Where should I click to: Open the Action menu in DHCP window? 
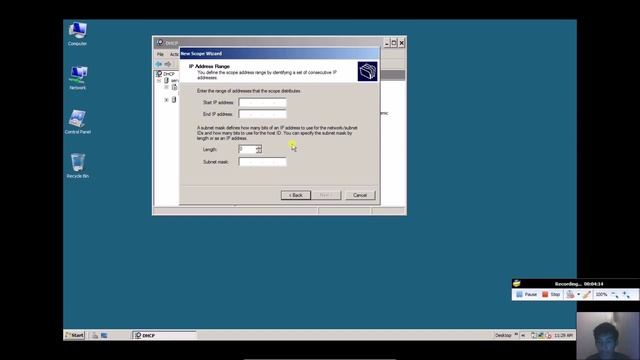pos(174,54)
